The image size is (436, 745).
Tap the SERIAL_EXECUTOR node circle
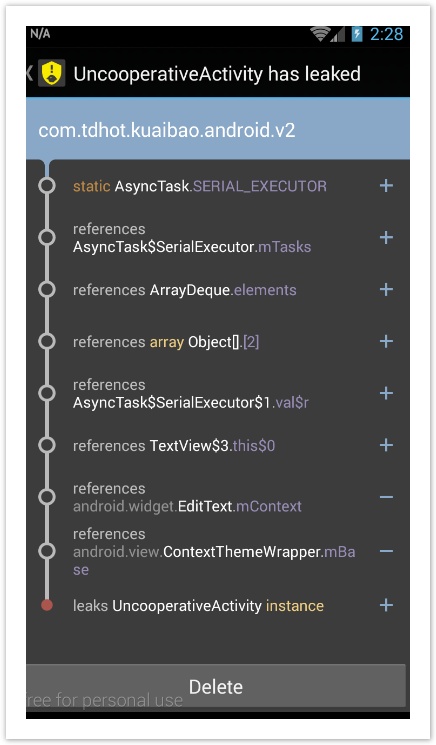pos(47,185)
